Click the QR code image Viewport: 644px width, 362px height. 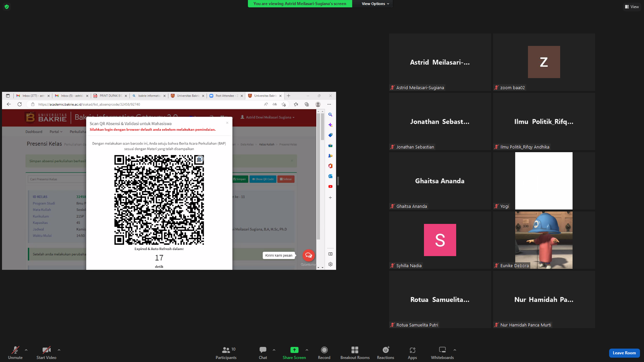click(159, 200)
